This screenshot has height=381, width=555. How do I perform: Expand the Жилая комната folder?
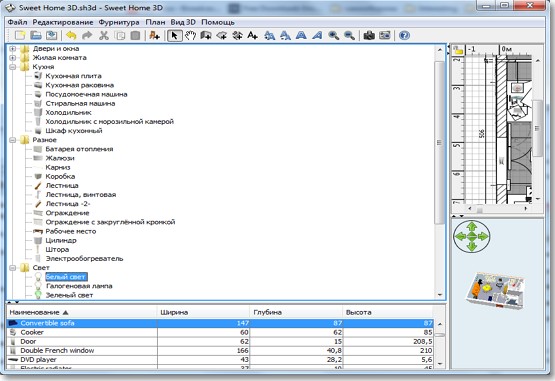coord(13,58)
